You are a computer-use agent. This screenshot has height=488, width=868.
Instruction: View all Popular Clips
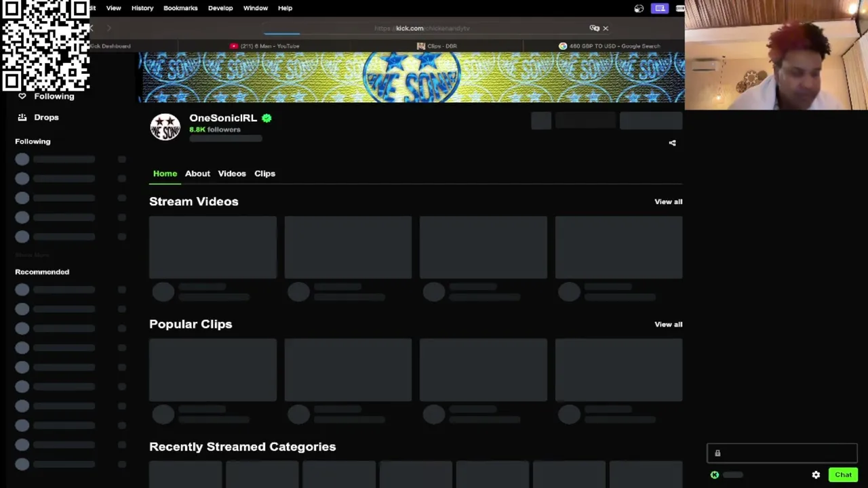[668, 325]
